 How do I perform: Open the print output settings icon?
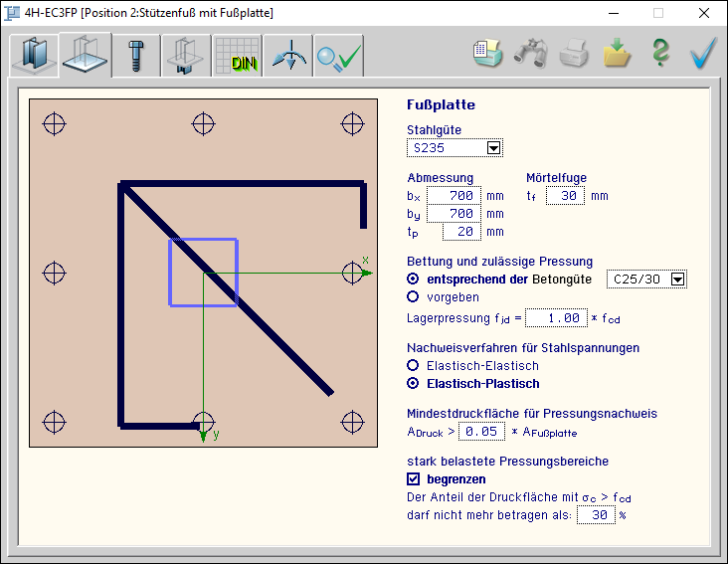[487, 54]
